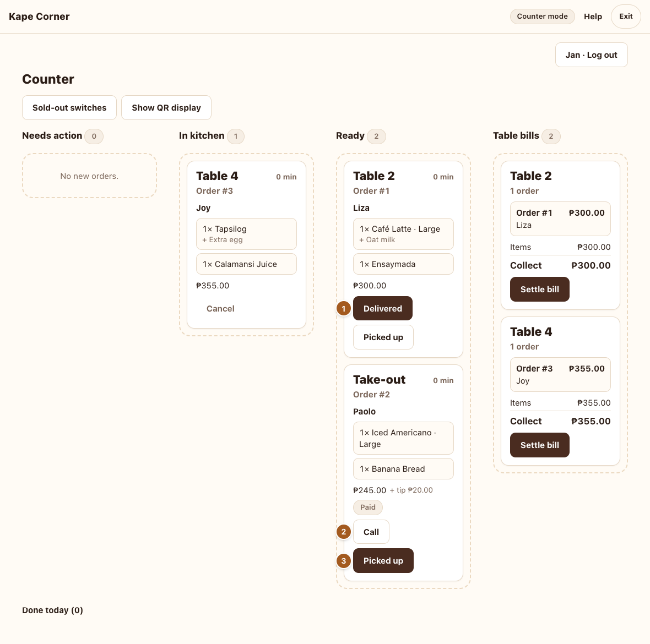Settle bill for Table 4
This screenshot has height=644, width=650.
pos(539,445)
